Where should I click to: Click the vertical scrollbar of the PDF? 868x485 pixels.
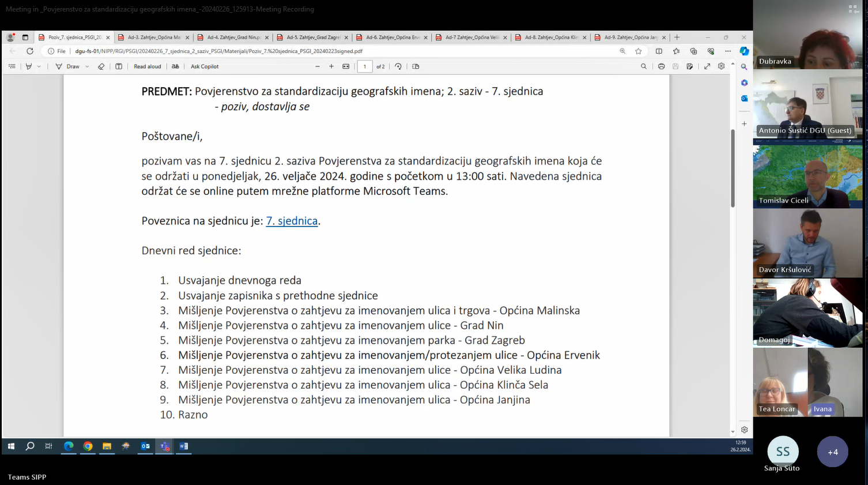(733, 168)
